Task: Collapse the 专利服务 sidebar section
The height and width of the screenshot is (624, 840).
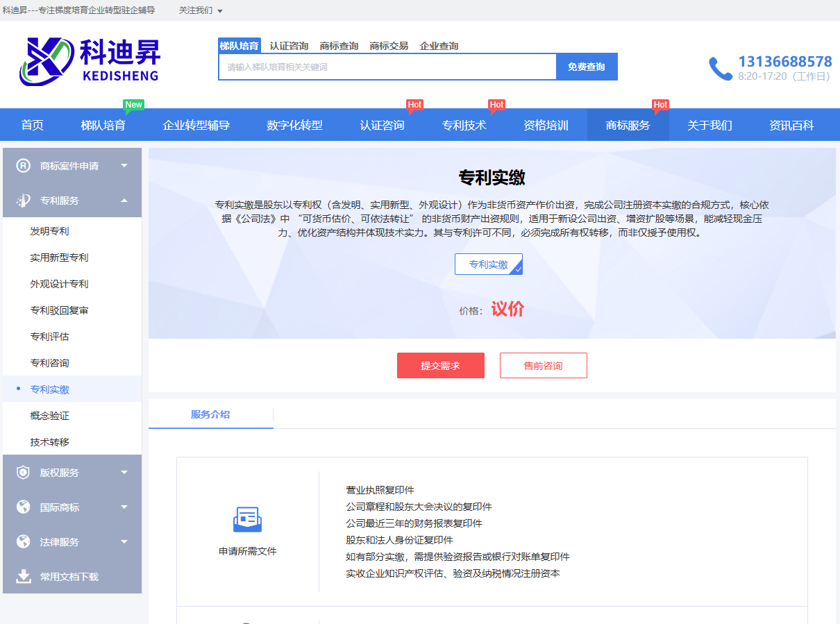Action: 124,201
